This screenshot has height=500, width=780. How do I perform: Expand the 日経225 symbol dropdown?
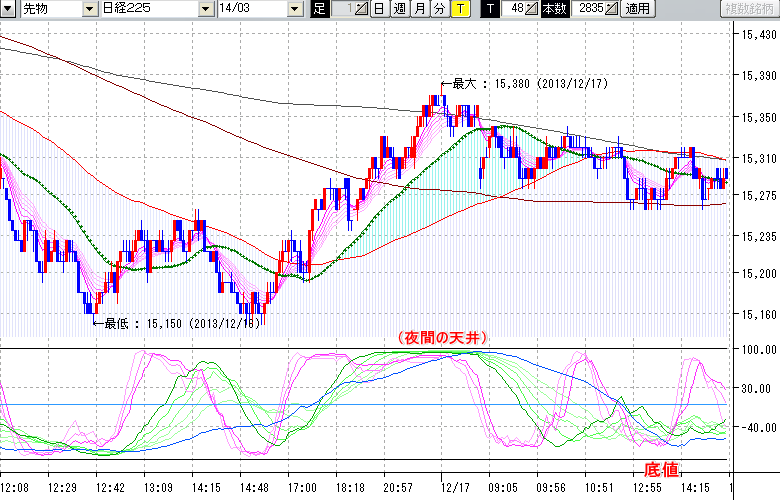pos(205,9)
